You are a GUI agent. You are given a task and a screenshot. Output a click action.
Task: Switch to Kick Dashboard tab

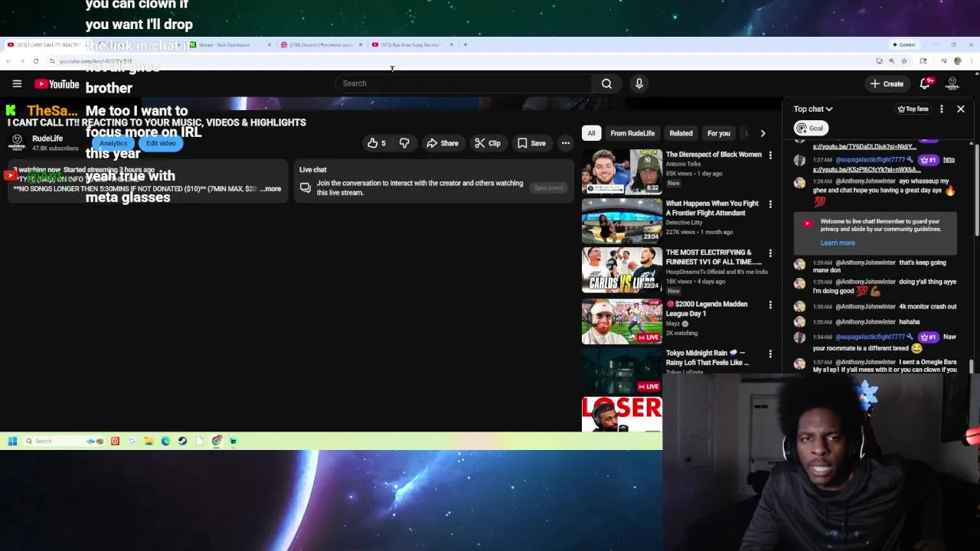[x=230, y=45]
